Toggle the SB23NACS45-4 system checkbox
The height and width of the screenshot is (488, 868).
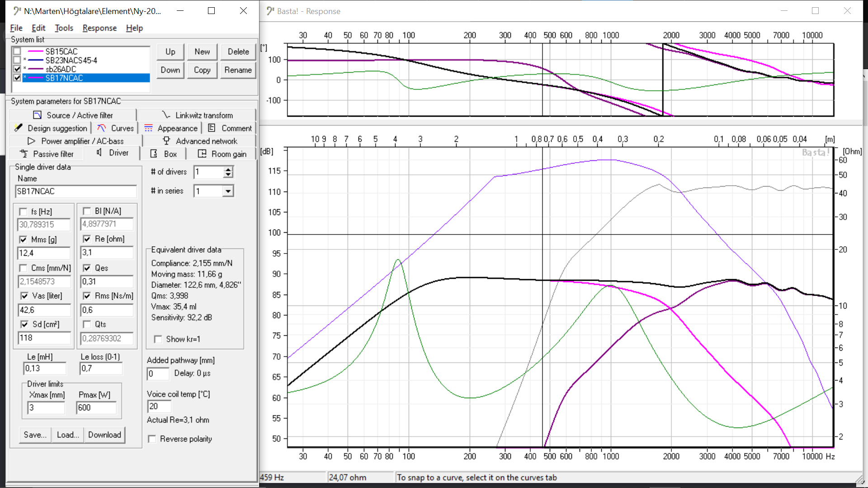tap(17, 60)
